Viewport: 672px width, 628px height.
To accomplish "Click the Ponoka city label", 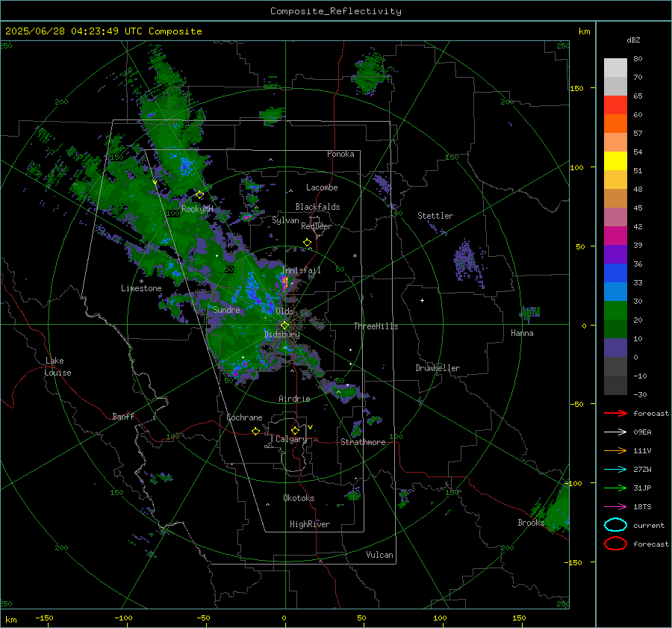I will (340, 154).
